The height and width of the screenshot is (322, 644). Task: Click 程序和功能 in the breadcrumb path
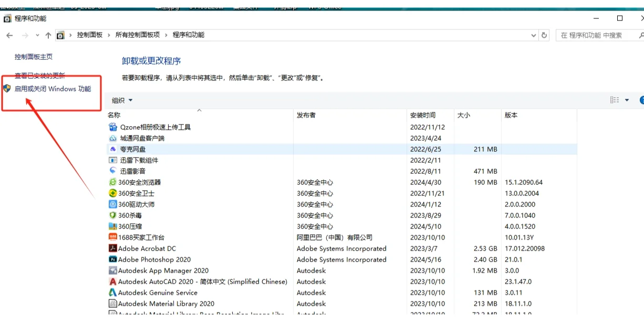pyautogui.click(x=189, y=35)
